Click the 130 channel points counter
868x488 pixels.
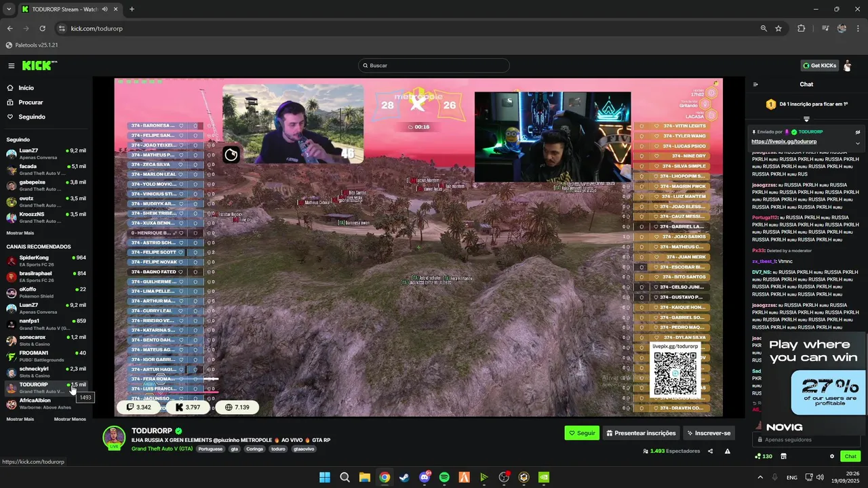pyautogui.click(x=764, y=456)
